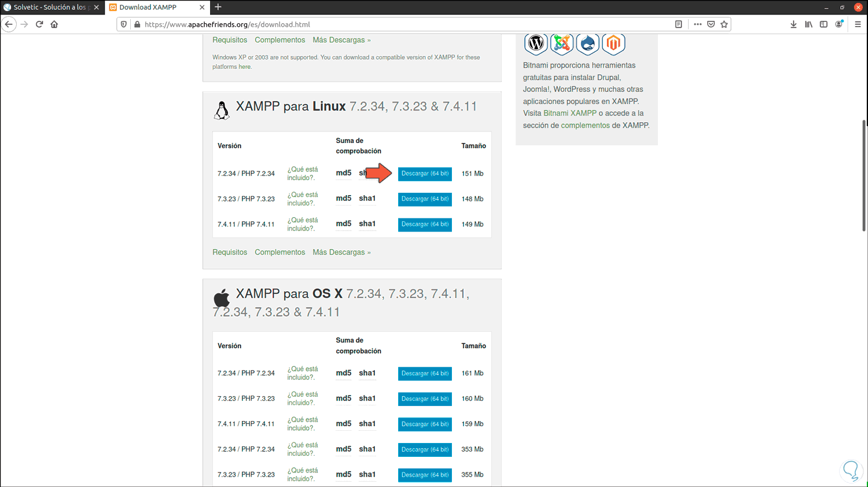Viewport: 868px width, 487px height.
Task: Open sha1 checksum in OS X 353 Mb row
Action: pyautogui.click(x=367, y=449)
